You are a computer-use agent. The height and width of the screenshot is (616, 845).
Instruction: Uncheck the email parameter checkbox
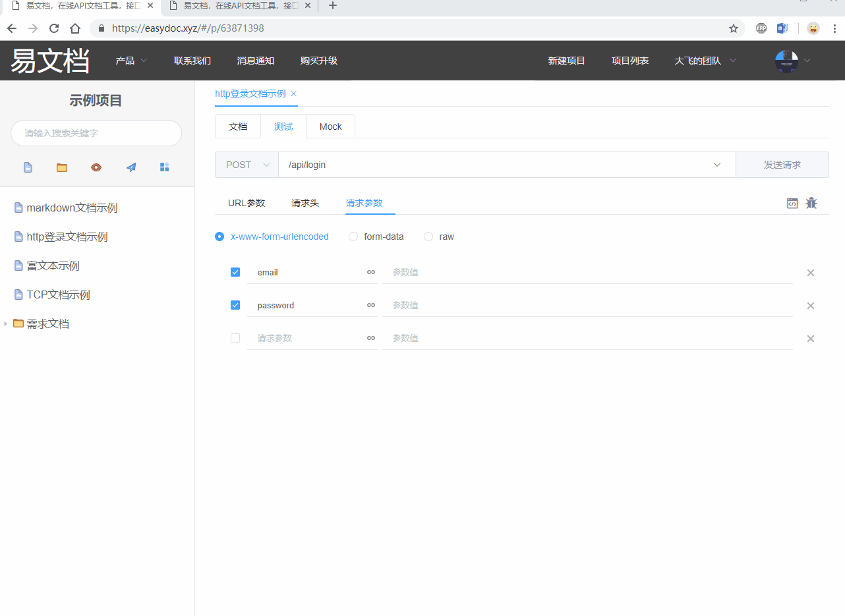[x=235, y=272]
